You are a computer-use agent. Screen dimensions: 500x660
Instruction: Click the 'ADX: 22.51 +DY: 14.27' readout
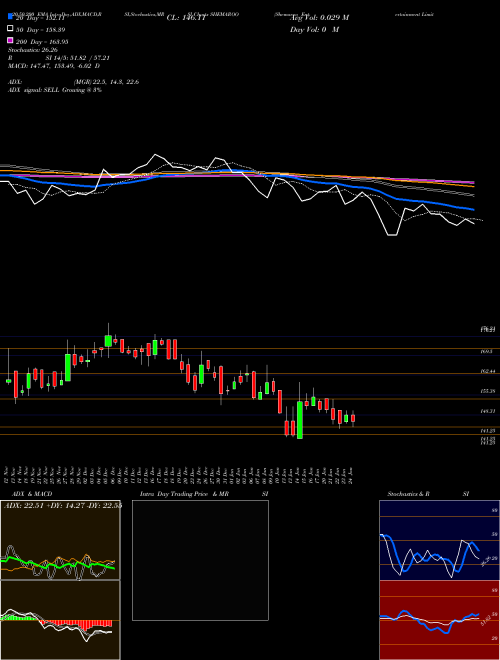point(45,505)
